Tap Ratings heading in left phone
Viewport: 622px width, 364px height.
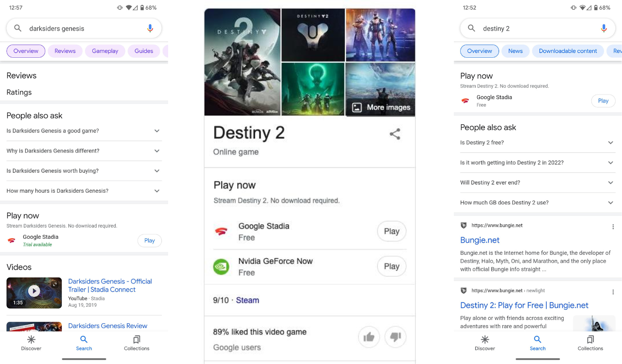click(19, 92)
